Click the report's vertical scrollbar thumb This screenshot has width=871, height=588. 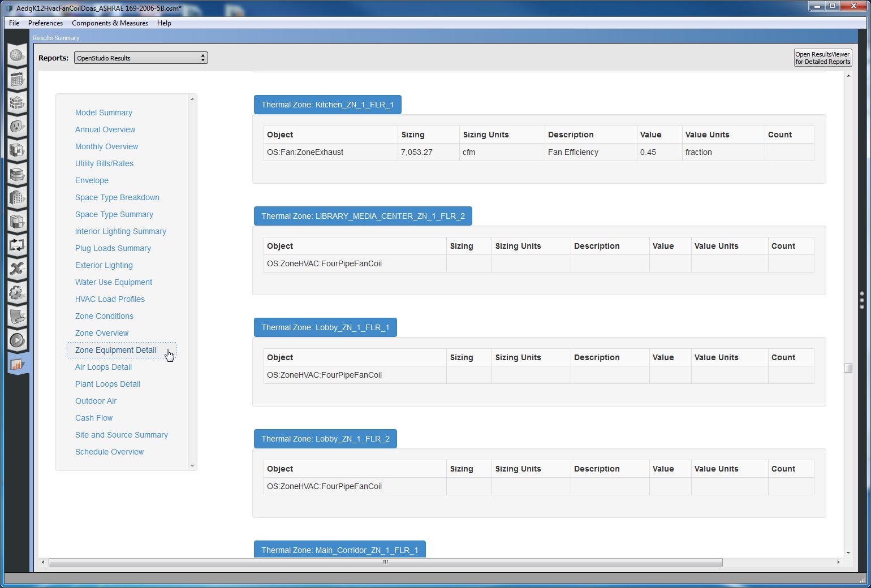[x=848, y=368]
